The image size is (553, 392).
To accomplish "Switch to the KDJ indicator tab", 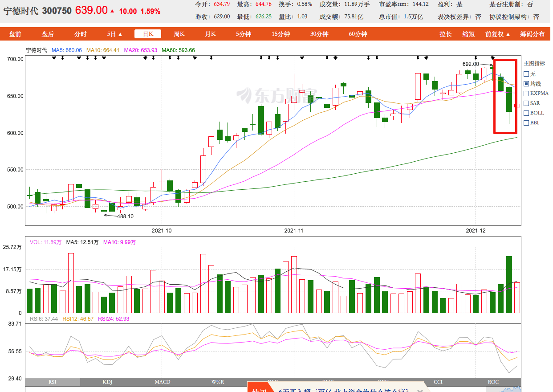I will coord(107,382).
